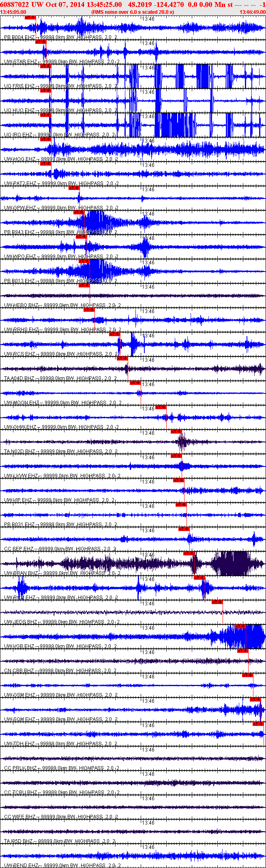Click the UW BRAN BHZ station label
Screen dimensions: 266x868
point(21,573)
